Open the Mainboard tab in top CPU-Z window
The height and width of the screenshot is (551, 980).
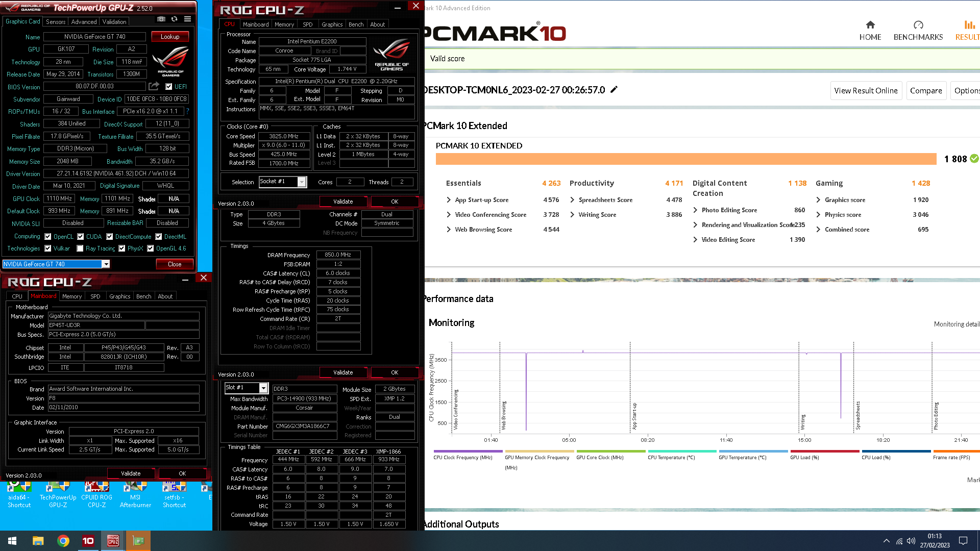click(x=256, y=24)
